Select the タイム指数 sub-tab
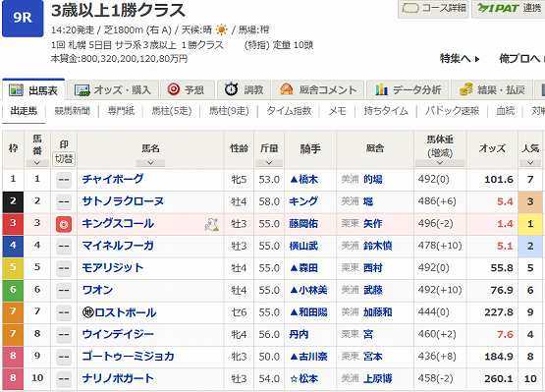 (289, 111)
